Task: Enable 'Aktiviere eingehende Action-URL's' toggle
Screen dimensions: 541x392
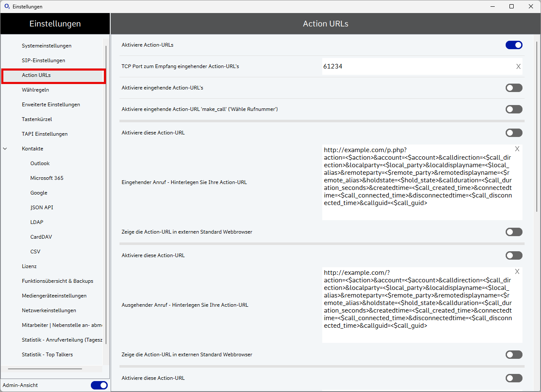Action: 514,88
